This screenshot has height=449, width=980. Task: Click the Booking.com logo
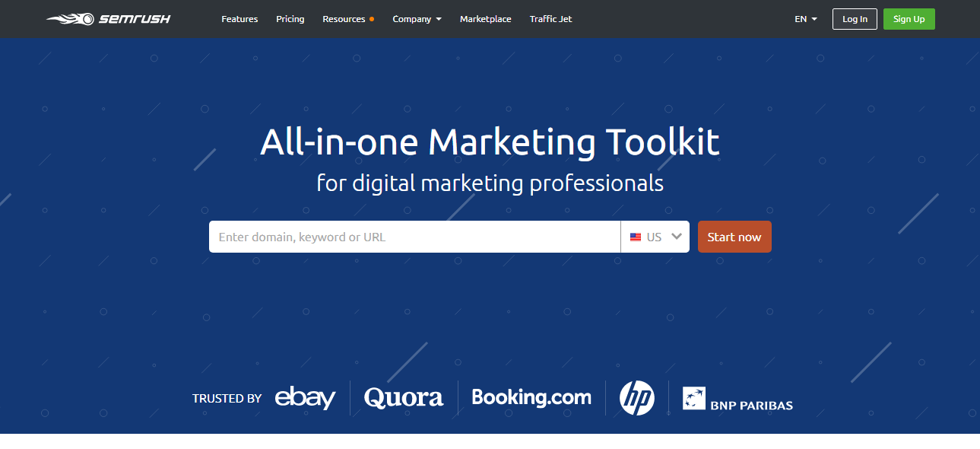(531, 396)
